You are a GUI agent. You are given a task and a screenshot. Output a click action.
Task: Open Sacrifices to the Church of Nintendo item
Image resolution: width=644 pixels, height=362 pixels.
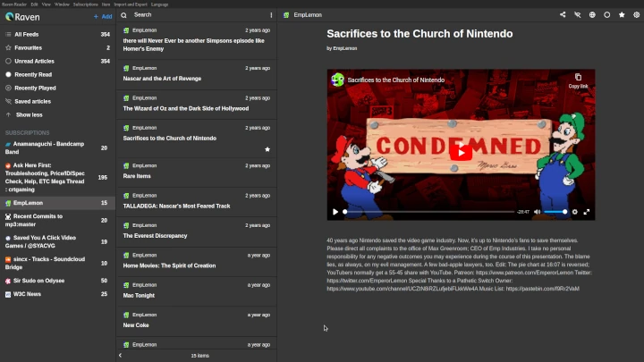[x=197, y=139]
